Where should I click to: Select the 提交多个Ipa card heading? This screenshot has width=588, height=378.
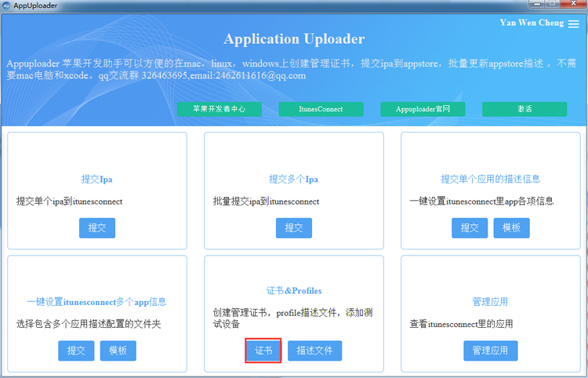[x=294, y=180]
